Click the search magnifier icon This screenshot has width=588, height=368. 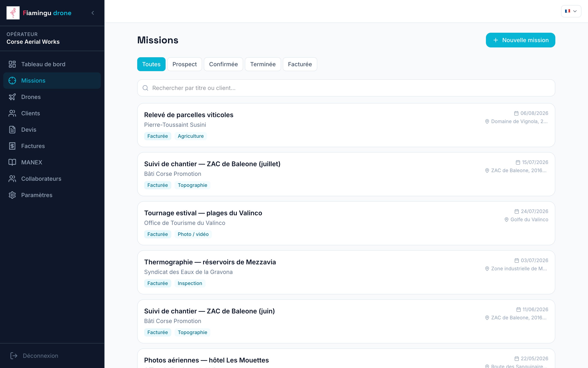(145, 88)
